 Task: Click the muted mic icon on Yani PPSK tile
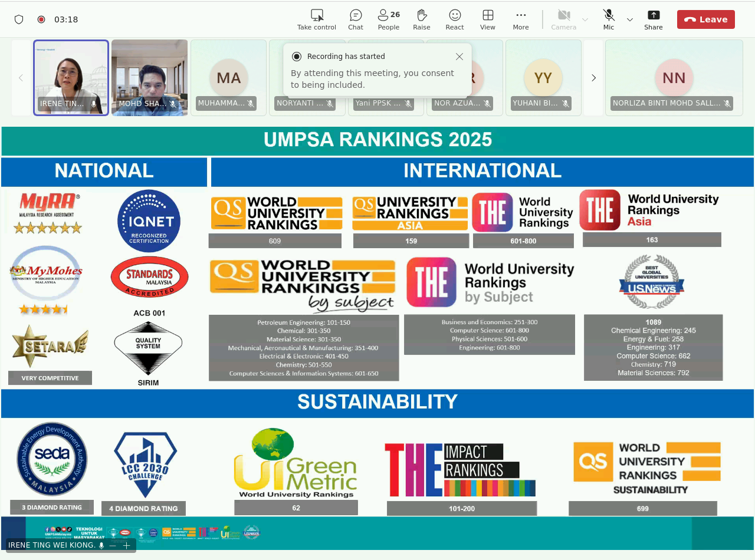408,104
